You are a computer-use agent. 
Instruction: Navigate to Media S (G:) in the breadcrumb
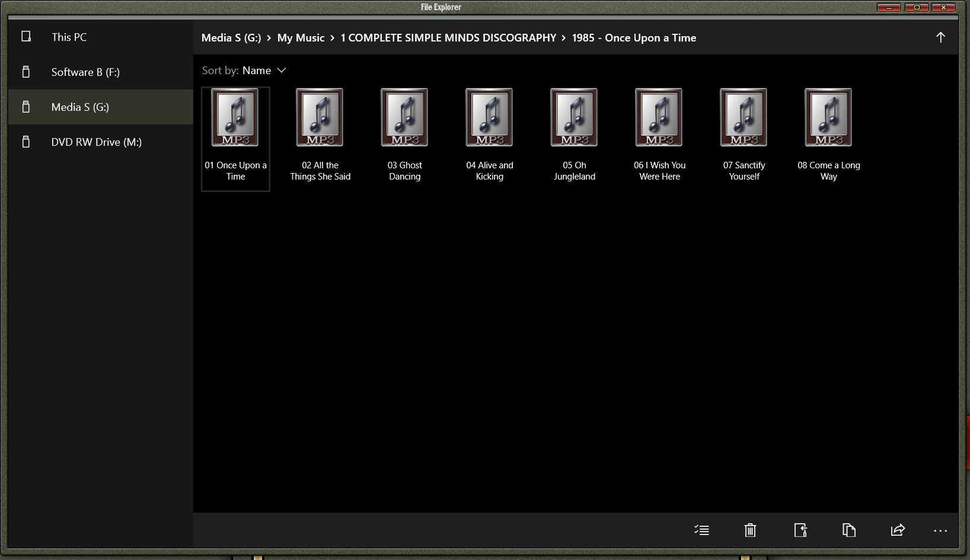coord(231,38)
